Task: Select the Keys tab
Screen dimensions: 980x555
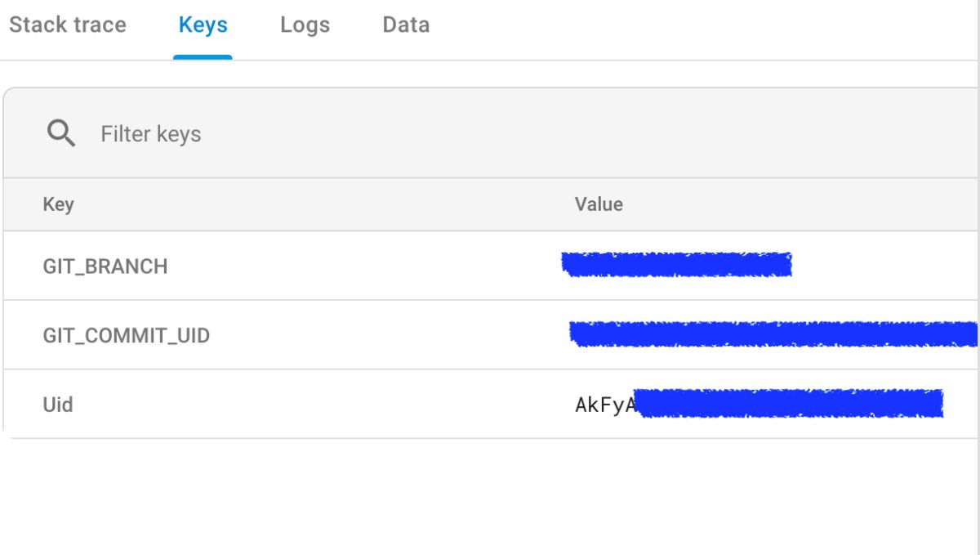Action: [x=203, y=25]
